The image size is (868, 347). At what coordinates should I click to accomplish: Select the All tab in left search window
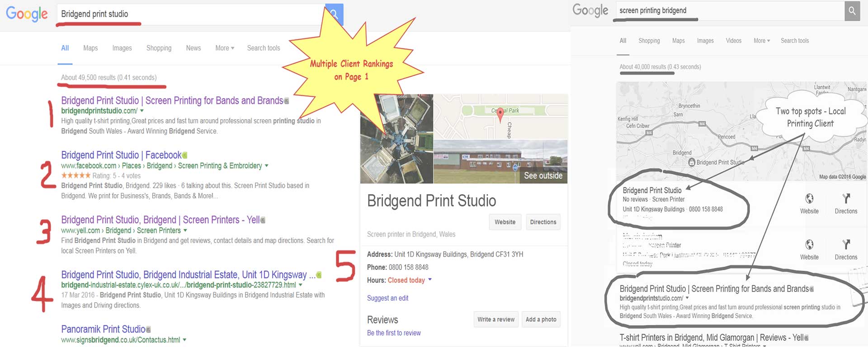[x=65, y=48]
